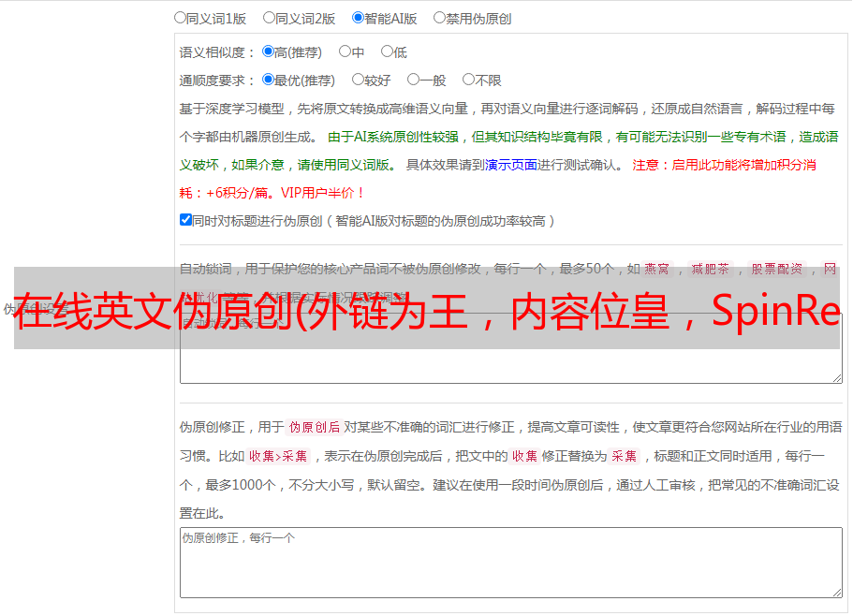The width and height of the screenshot is (853, 616).
Task: Set 语义相似度 to 低
Action: coord(387,51)
